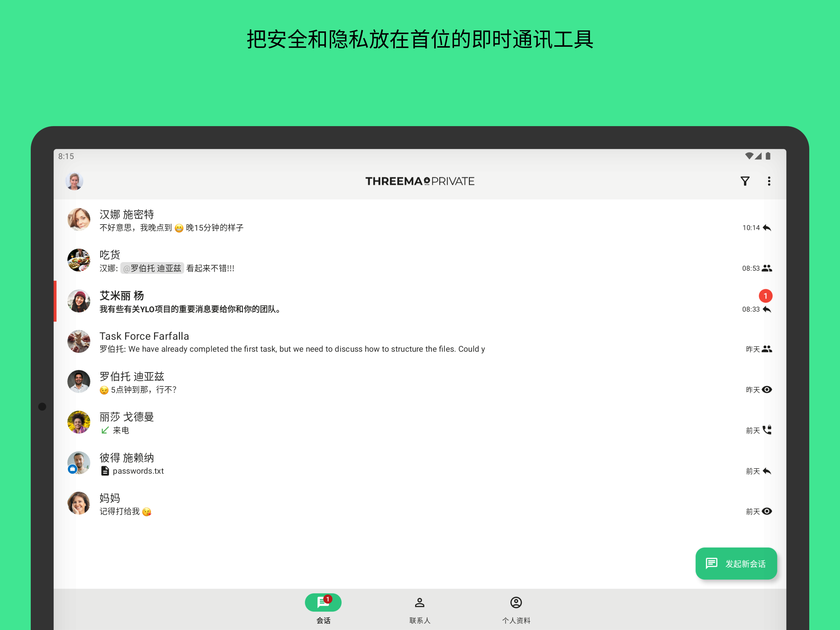Click group icon on Task Force Farfalla row
This screenshot has height=630, width=840.
pyautogui.click(x=767, y=349)
